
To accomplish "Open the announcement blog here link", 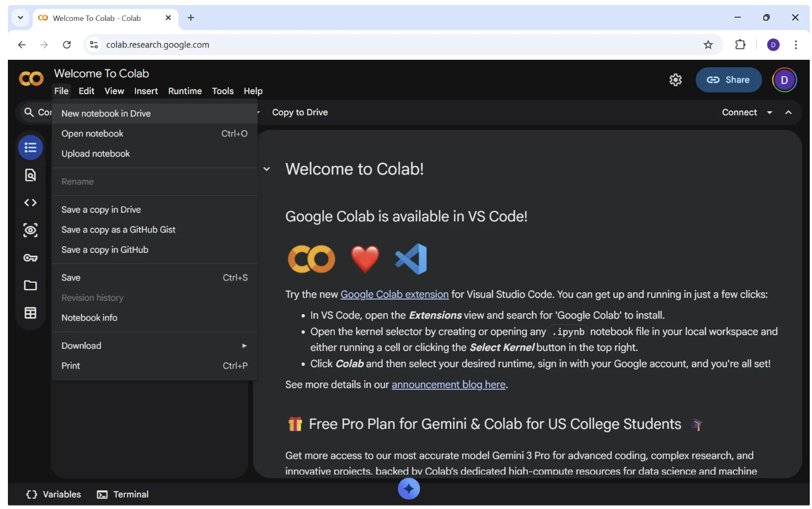I will click(448, 385).
